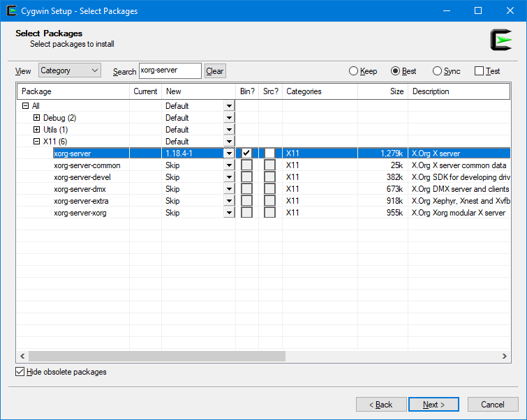Screen dimensions: 527x420
Task: Open version dropdown for xorg-server-common
Action: [x=229, y=165]
